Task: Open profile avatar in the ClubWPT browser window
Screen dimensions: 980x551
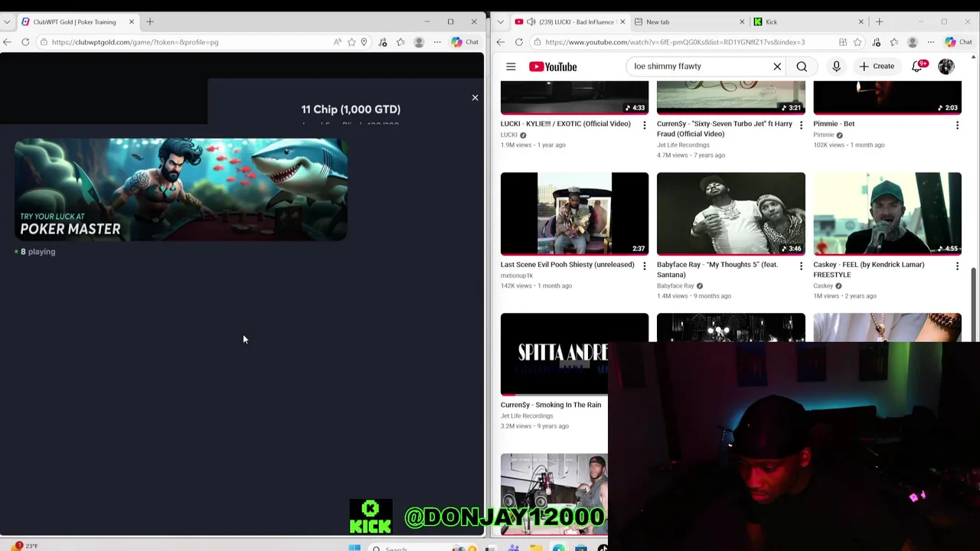Action: 419,42
